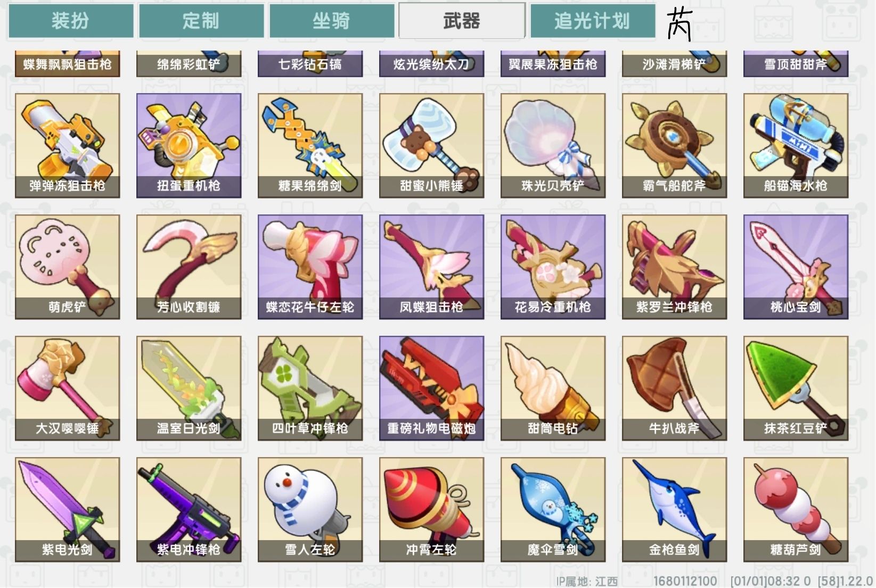Select the 弹弹冻狙击枪 weapon icon
Screen dimensions: 876x588
68,146
